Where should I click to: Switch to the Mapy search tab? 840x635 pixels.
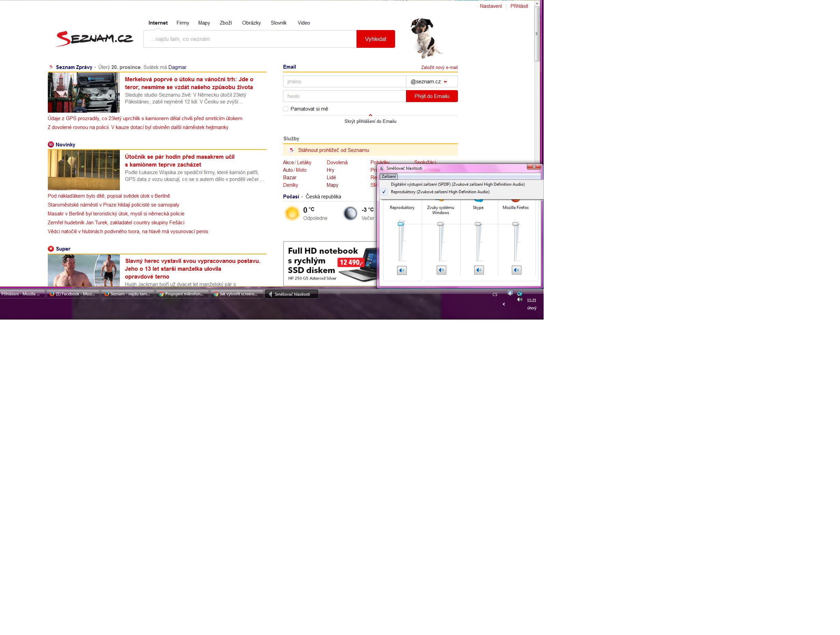click(204, 23)
